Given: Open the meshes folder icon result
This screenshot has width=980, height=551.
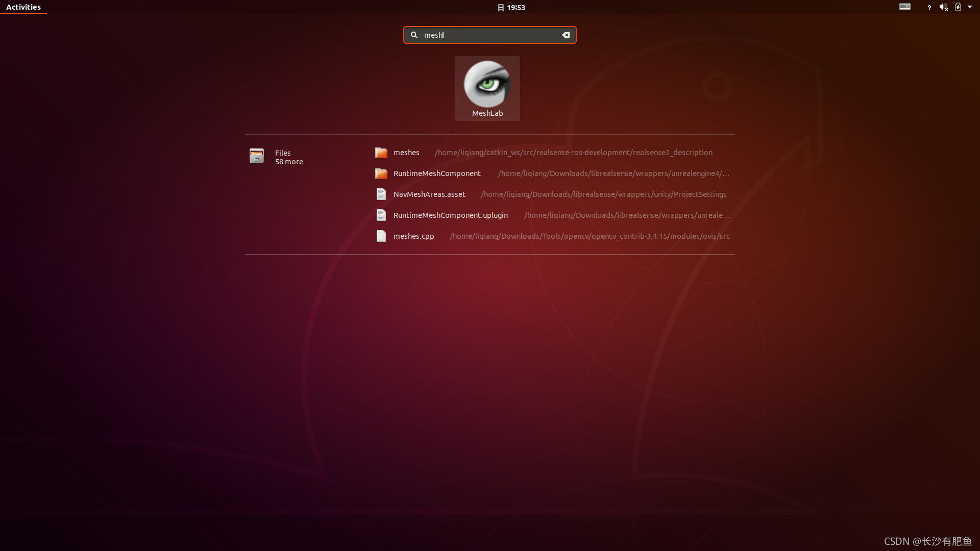Looking at the screenshot, I should (381, 153).
